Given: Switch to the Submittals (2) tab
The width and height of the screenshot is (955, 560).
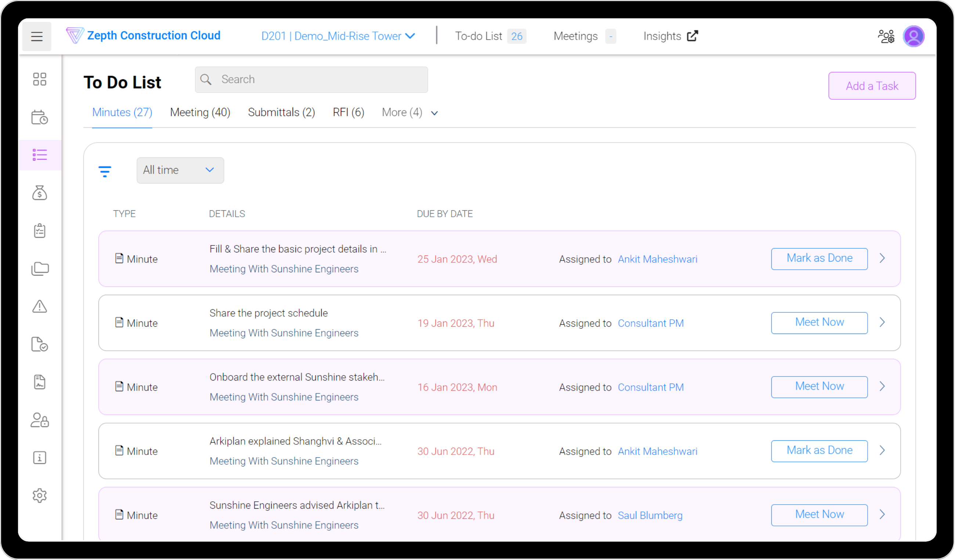Looking at the screenshot, I should (282, 113).
